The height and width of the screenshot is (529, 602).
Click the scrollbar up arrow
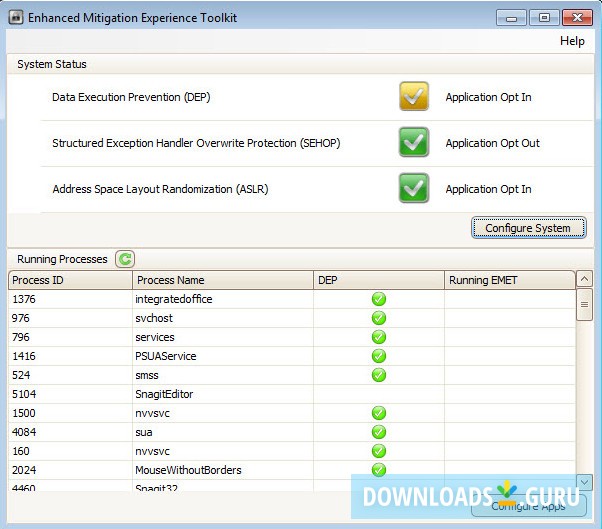point(584,279)
